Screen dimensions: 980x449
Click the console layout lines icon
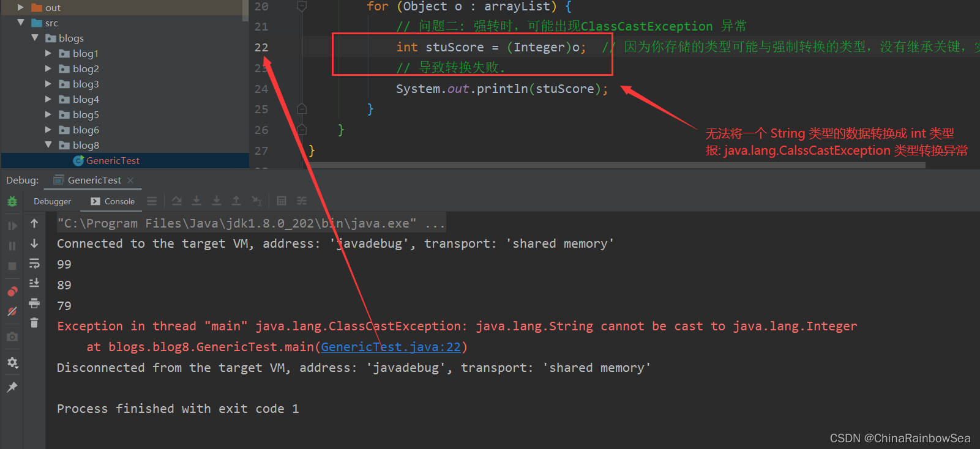(152, 201)
